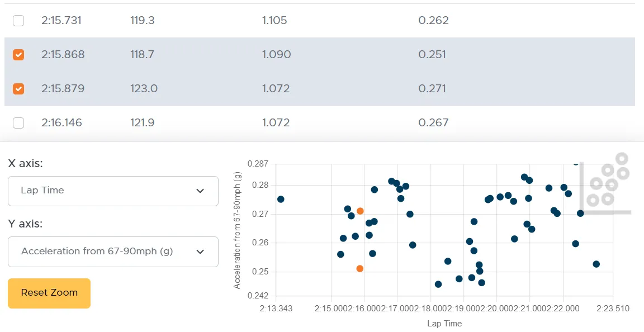Image resolution: width=644 pixels, height=332 pixels.
Task: Click the Lap Time label below chart
Action: coord(444,324)
